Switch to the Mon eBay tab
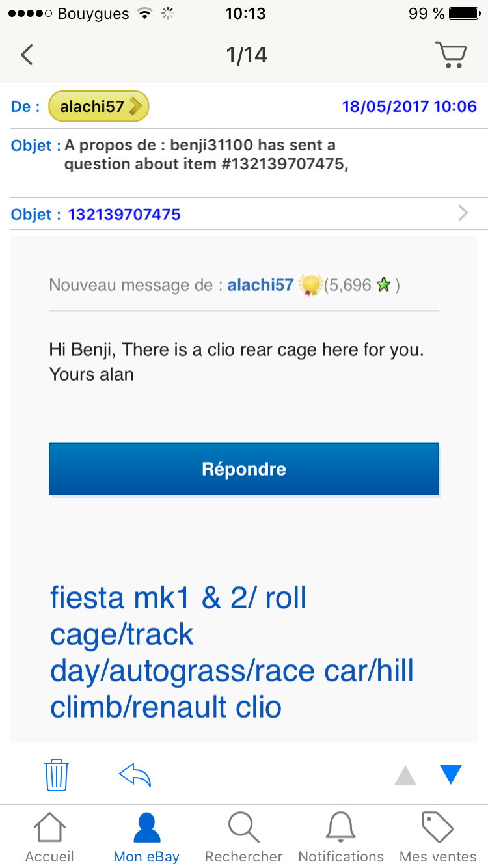The image size is (488, 868). (146, 836)
